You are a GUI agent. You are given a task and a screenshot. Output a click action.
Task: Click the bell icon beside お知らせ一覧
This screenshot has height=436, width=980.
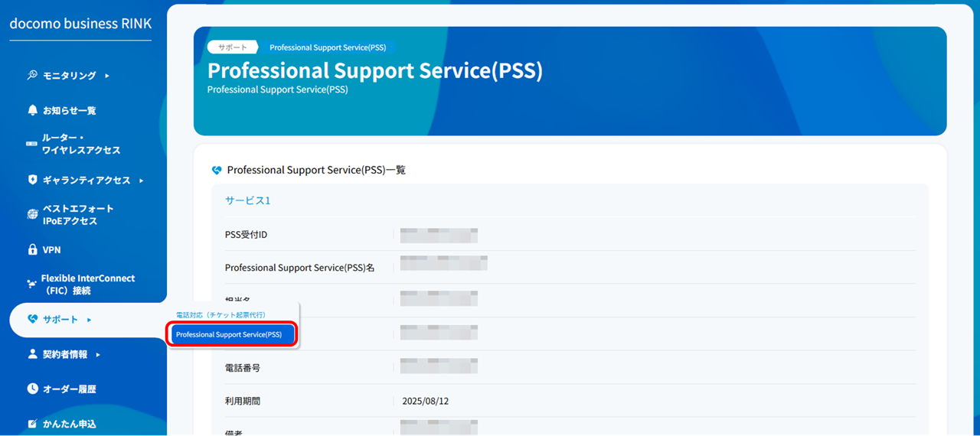click(32, 110)
